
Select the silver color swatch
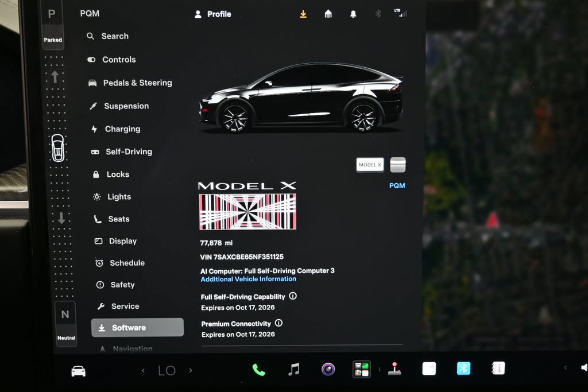point(398,165)
